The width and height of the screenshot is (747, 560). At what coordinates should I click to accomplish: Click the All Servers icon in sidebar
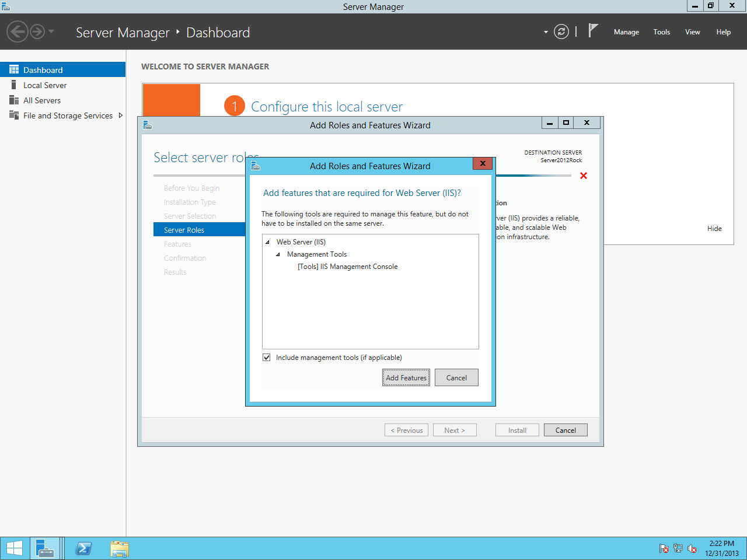point(14,100)
